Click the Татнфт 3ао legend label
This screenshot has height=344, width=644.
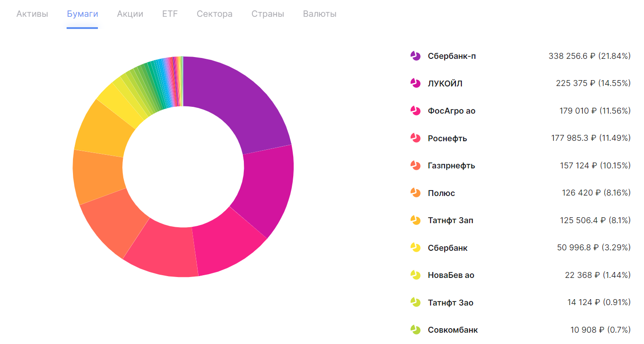450,302
